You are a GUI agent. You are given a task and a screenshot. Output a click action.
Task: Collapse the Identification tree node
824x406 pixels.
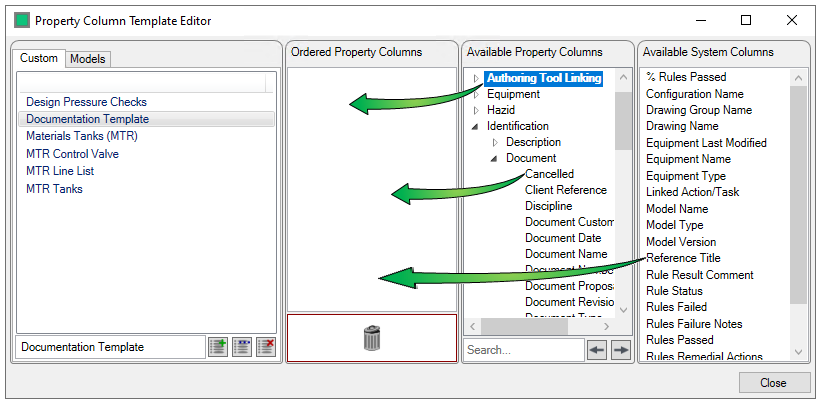477,127
